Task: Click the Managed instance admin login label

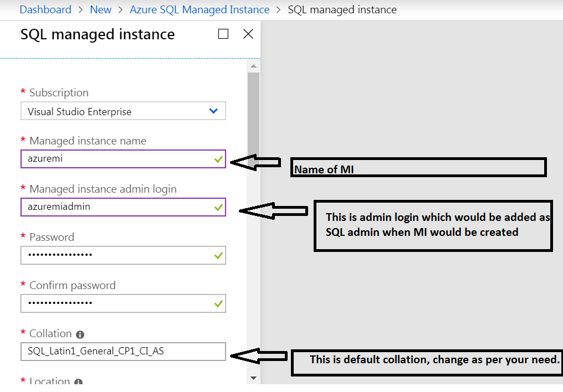Action: (103, 189)
